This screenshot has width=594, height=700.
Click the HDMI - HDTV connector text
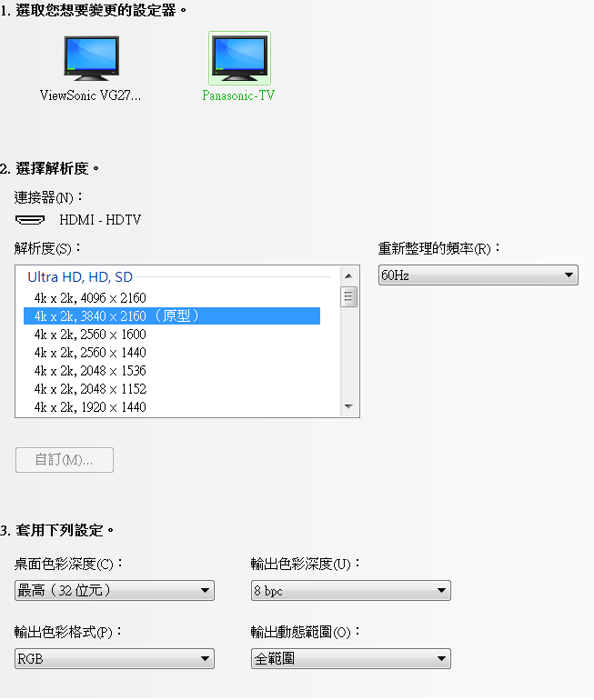tap(100, 220)
